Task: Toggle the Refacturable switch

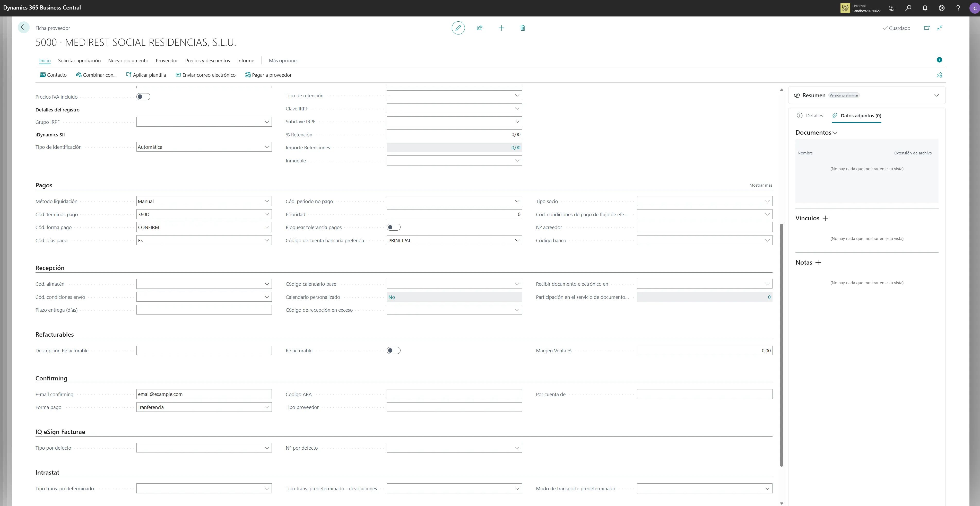Action: click(393, 350)
